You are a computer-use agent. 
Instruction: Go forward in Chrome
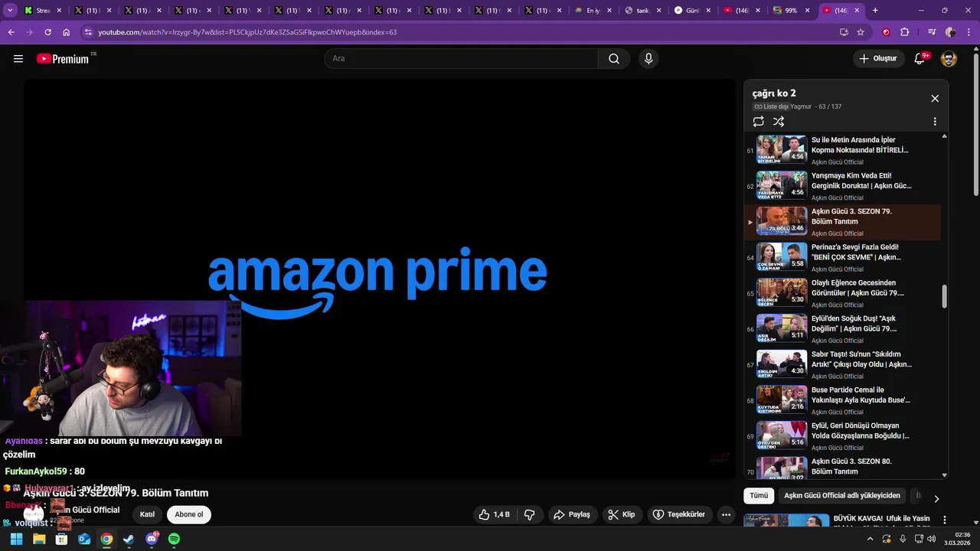29,32
